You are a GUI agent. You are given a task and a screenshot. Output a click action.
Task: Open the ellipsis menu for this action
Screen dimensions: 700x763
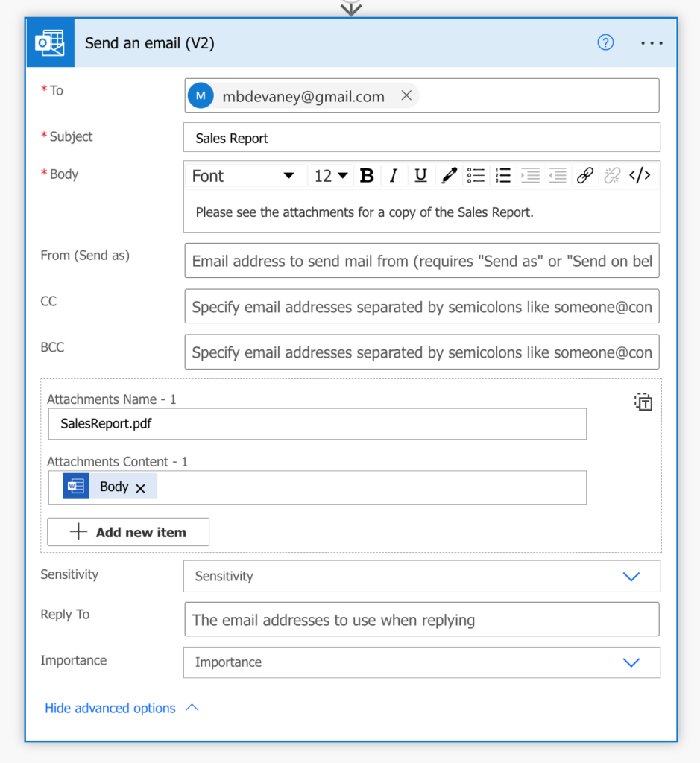652,43
